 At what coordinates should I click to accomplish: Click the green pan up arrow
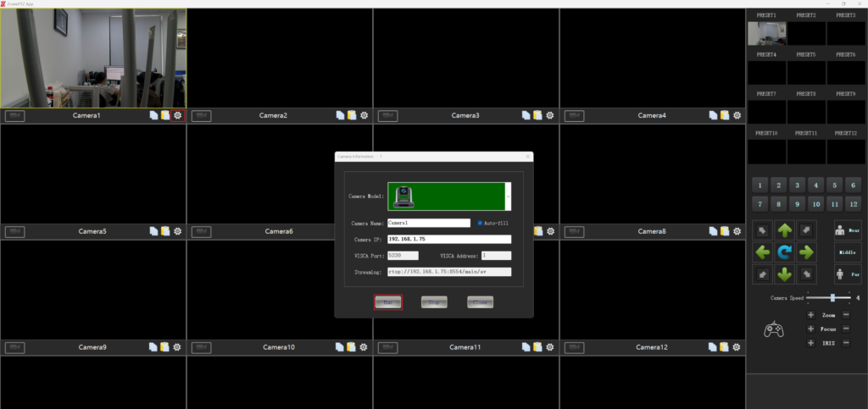point(785,229)
